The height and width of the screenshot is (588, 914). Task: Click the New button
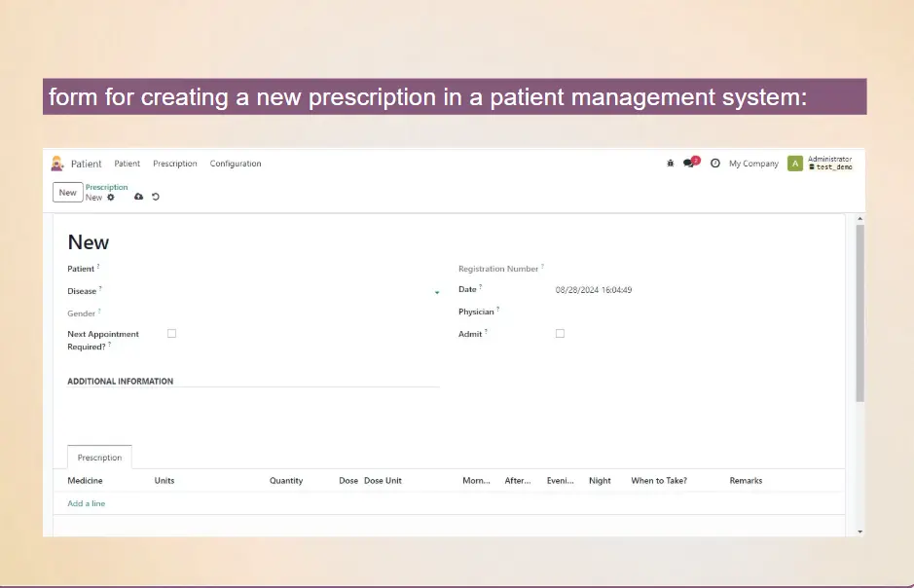coord(67,193)
